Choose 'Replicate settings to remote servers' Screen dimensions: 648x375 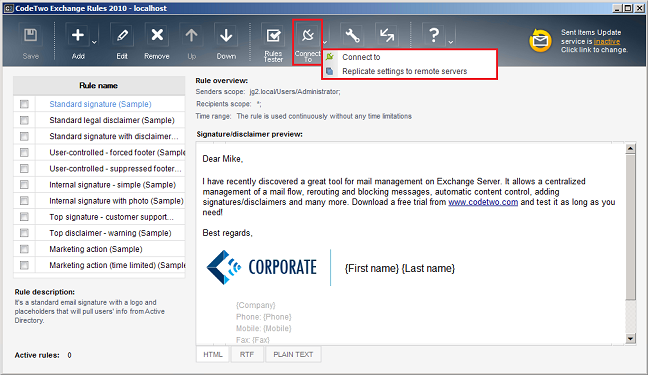coord(410,71)
